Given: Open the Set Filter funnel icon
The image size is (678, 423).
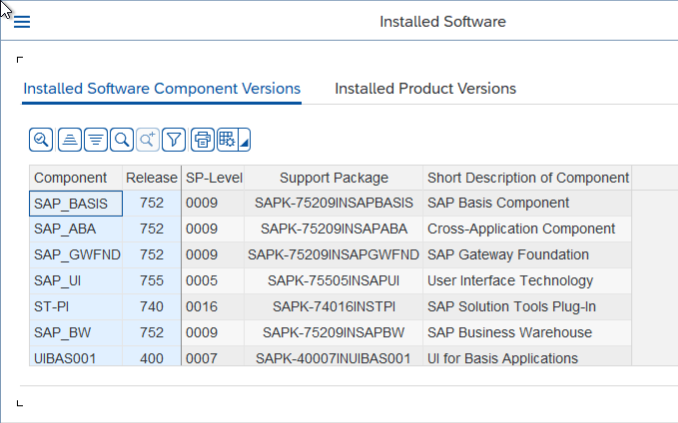Looking at the screenshot, I should click(x=174, y=140).
